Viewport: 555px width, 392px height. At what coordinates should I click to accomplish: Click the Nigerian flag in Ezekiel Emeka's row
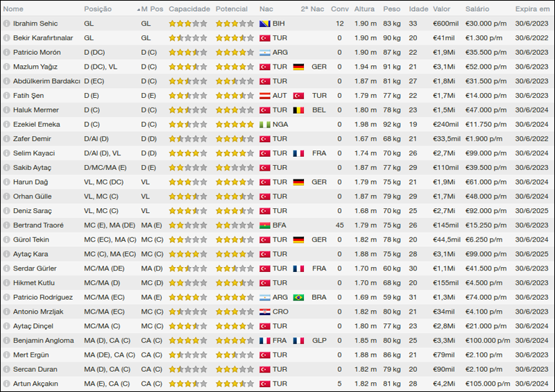264,125
